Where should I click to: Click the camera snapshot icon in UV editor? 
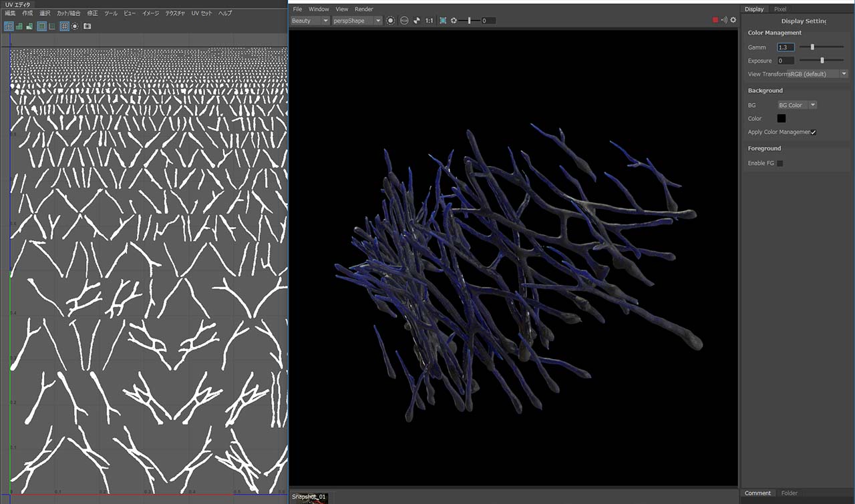(88, 26)
